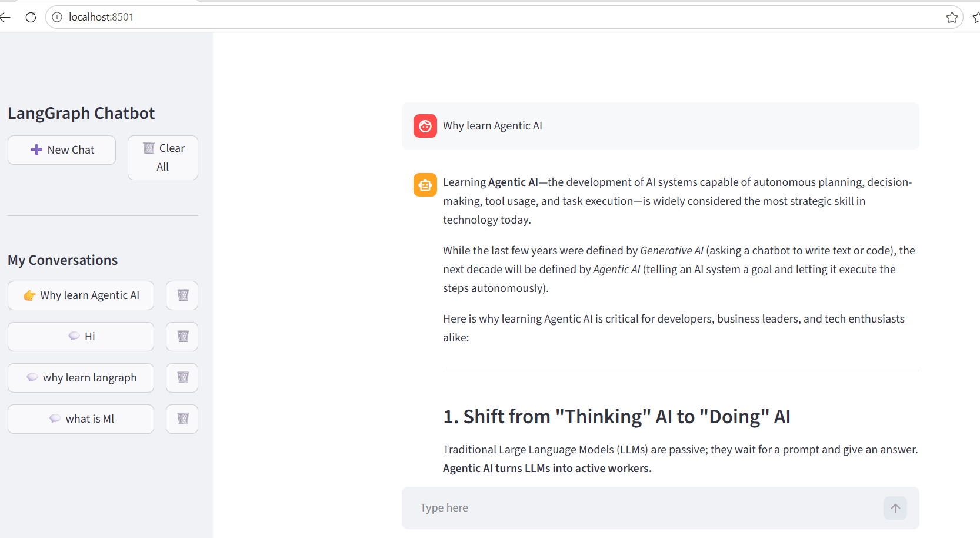Open the 'Hi' conversation
This screenshot has height=538, width=980.
click(81, 337)
